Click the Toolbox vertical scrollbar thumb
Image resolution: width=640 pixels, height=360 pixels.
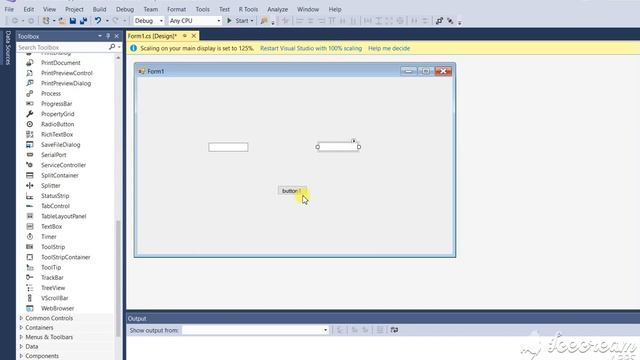click(x=118, y=278)
